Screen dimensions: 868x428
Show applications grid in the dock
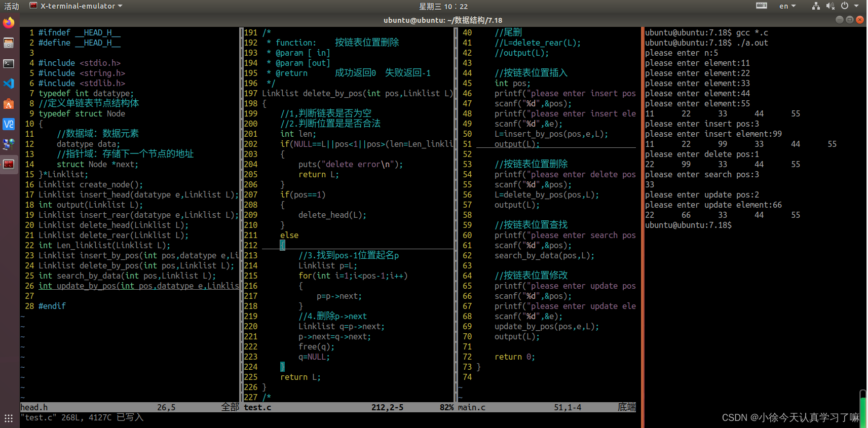coord(9,418)
